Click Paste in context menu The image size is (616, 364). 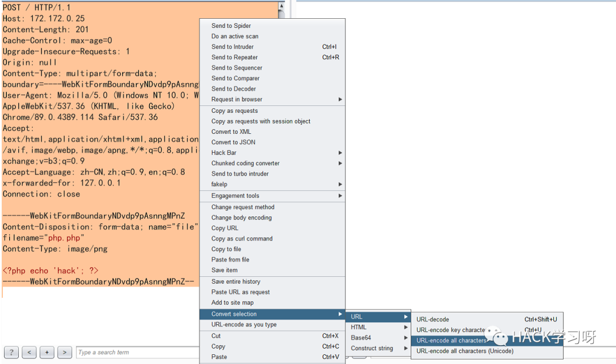(x=272, y=357)
